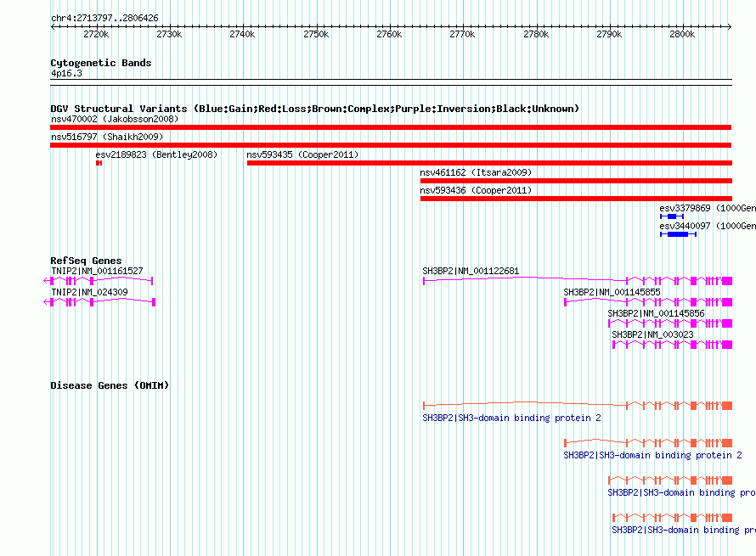Click the 2720k ruler tick label
756x556 pixels.
[x=96, y=34]
